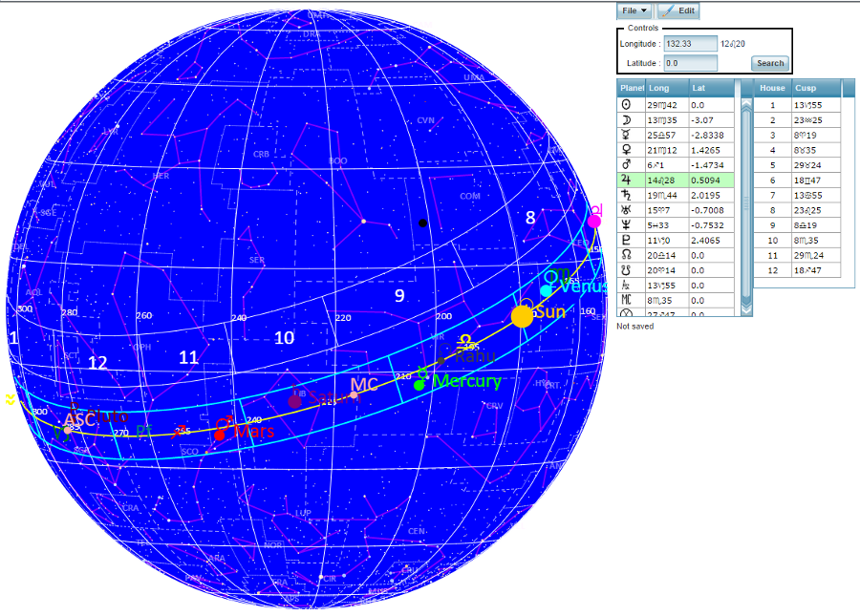
Task: Click the green Mercury marker on the ecliptic
Action: point(419,385)
